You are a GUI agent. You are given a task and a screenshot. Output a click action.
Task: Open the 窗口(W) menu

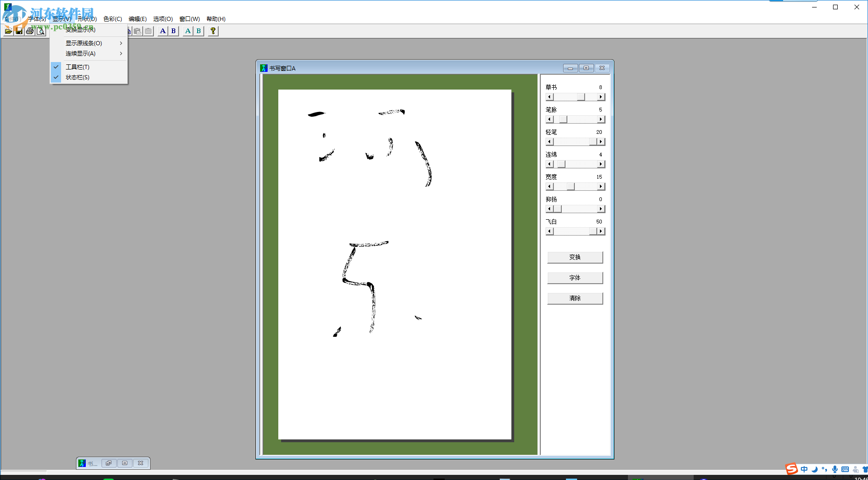tap(190, 19)
